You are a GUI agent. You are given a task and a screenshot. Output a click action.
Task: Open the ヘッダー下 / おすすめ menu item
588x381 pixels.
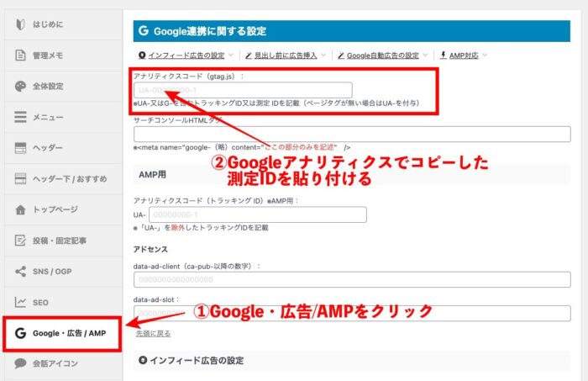(63, 178)
